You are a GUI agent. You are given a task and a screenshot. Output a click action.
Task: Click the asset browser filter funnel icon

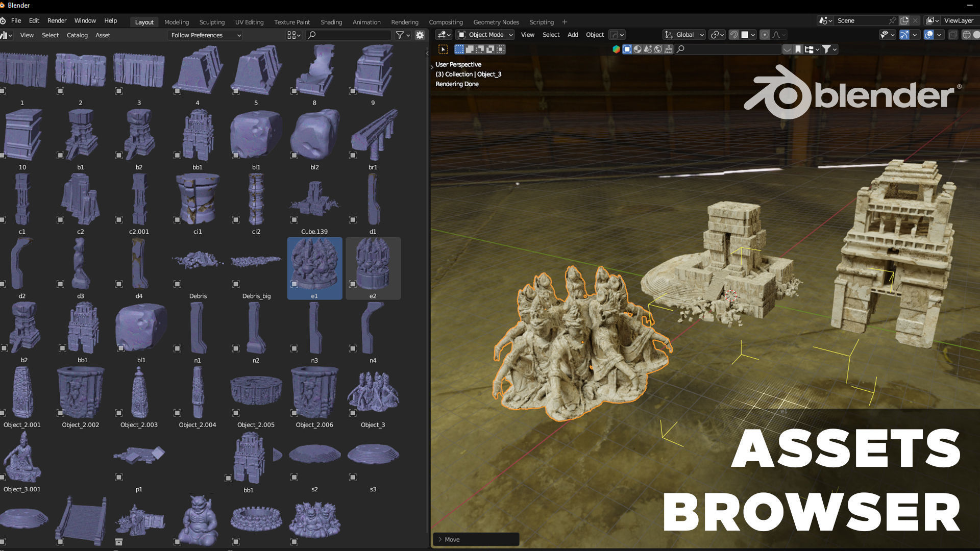[x=400, y=35]
